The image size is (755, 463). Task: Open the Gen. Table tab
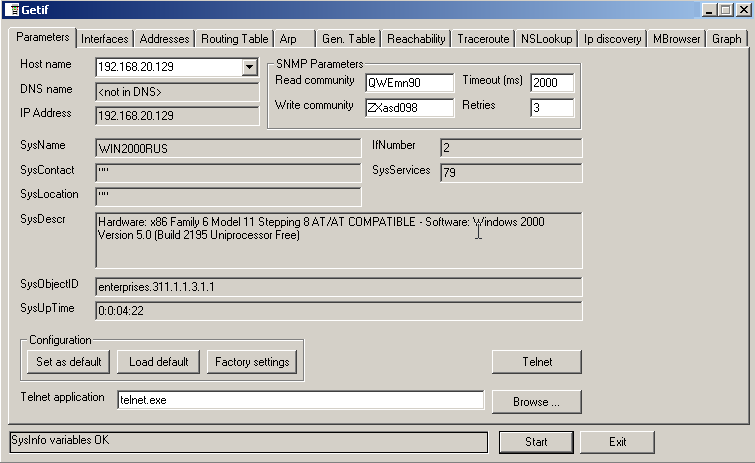[348, 39]
